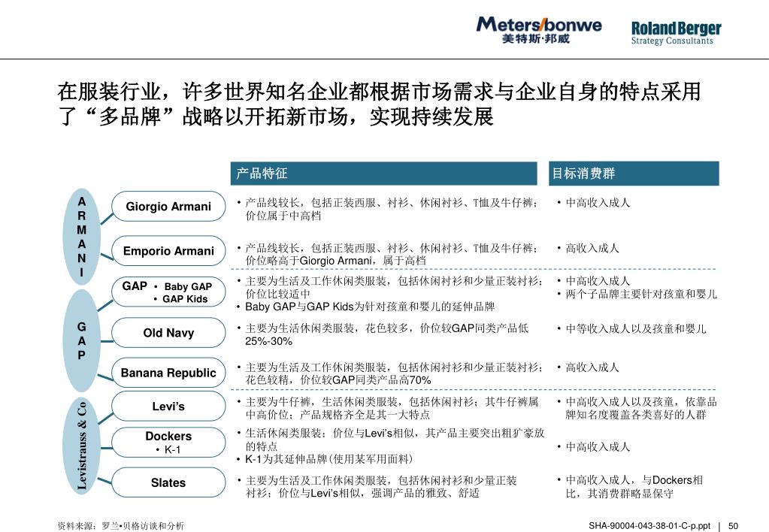This screenshot has height=532, width=769.
Task: Select text 25%-30%
Action: [269, 341]
